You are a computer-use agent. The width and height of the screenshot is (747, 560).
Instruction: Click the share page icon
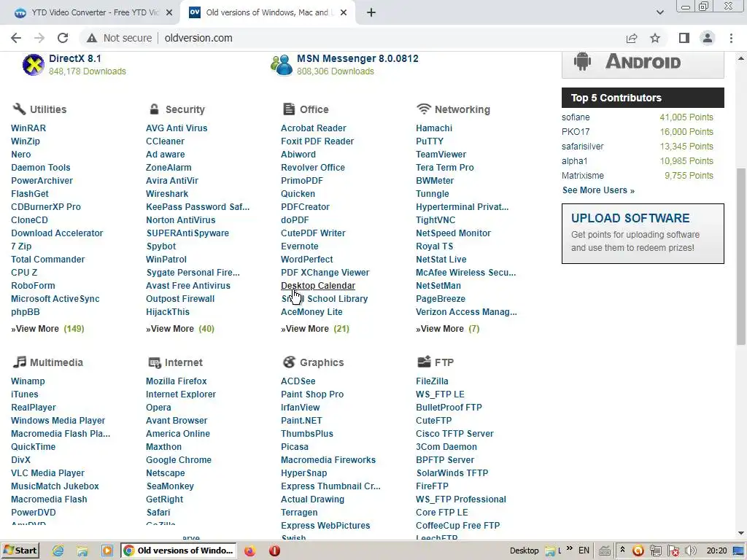click(x=632, y=38)
